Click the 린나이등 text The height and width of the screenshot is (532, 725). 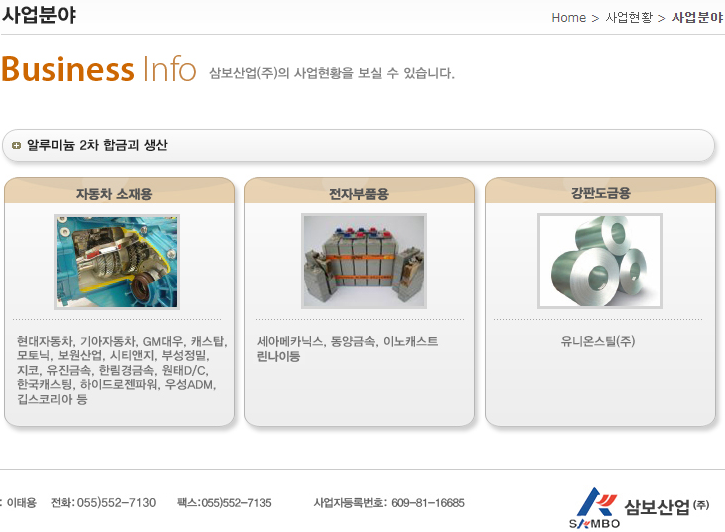click(278, 356)
